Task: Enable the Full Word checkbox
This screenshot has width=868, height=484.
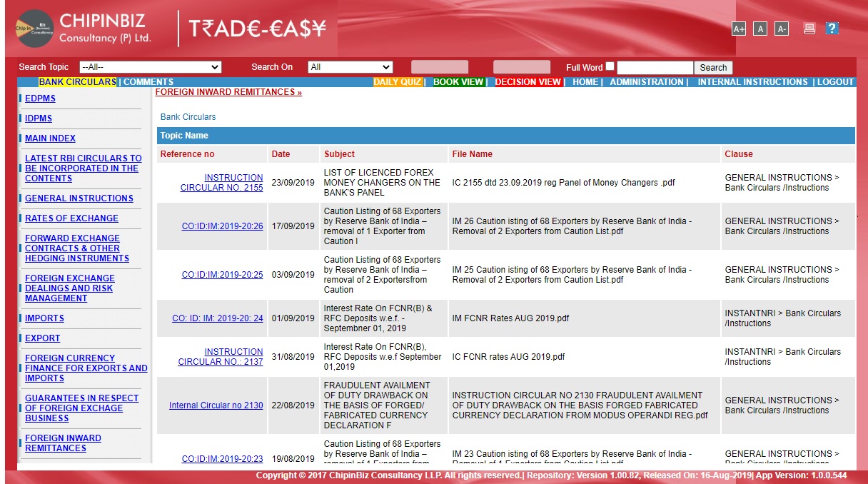Action: 610,66
